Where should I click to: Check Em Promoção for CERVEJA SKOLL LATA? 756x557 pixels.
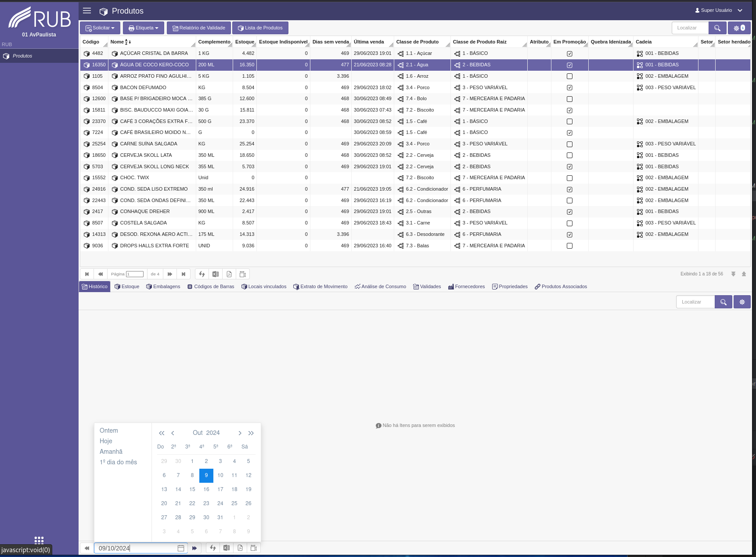(569, 156)
